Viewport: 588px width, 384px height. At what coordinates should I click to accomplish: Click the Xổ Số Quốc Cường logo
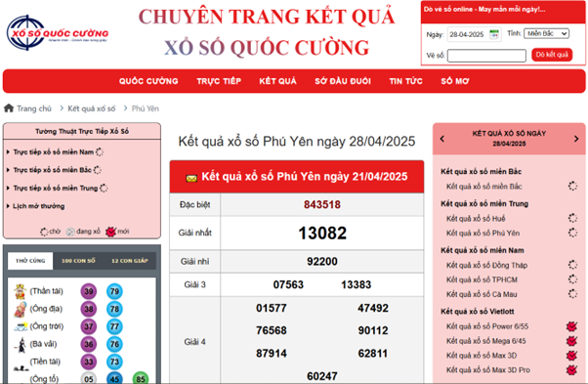point(58,33)
